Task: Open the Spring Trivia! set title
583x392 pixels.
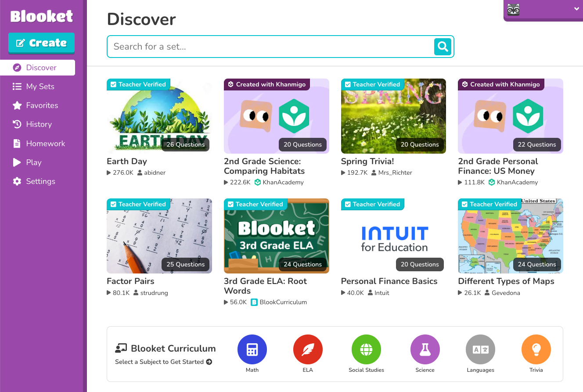Action: 367,161
